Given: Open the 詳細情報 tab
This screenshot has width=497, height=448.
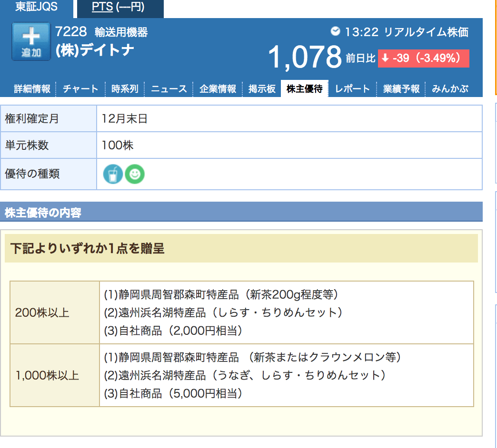Looking at the screenshot, I should click(32, 88).
